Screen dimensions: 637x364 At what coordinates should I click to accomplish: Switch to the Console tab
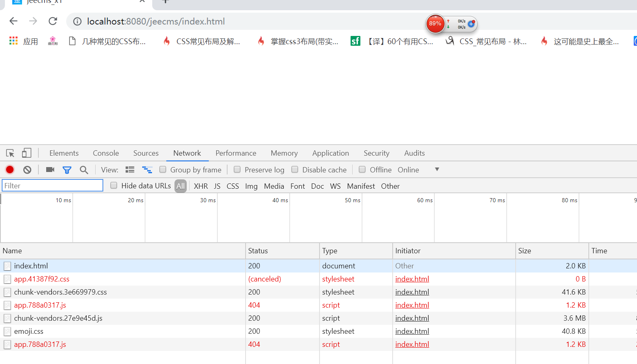106,153
